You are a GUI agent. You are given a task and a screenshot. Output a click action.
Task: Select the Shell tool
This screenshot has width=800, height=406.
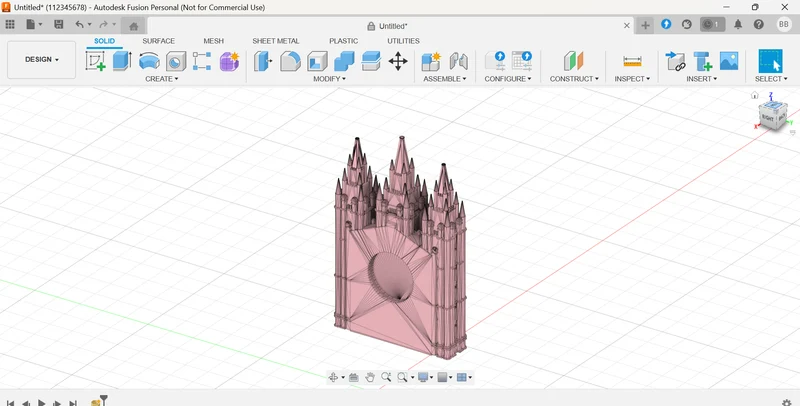(317, 61)
